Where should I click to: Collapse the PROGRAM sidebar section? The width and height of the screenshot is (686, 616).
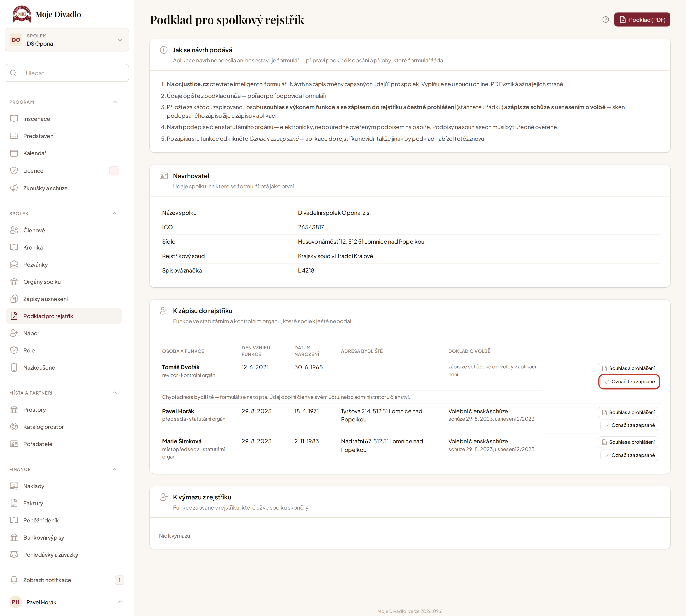pos(114,102)
